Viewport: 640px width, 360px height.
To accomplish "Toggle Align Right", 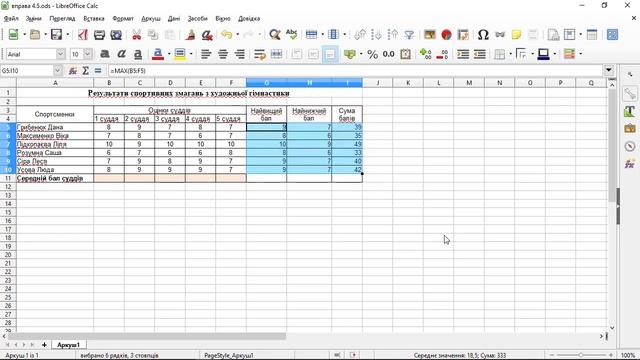I will pyautogui.click(x=240, y=54).
